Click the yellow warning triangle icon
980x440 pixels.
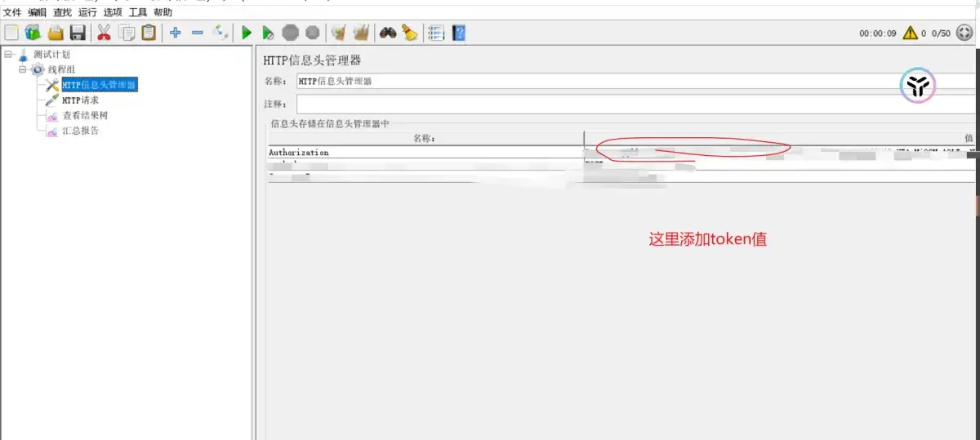point(910,33)
